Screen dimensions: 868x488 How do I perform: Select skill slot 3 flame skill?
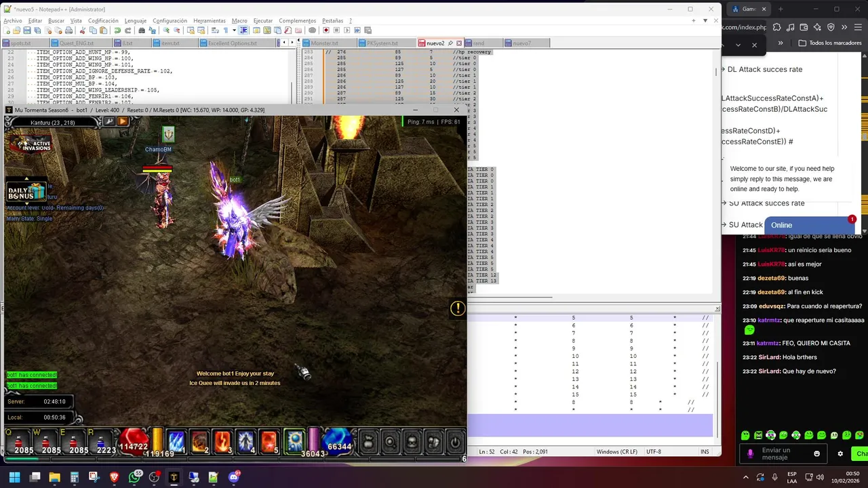pos(223,441)
